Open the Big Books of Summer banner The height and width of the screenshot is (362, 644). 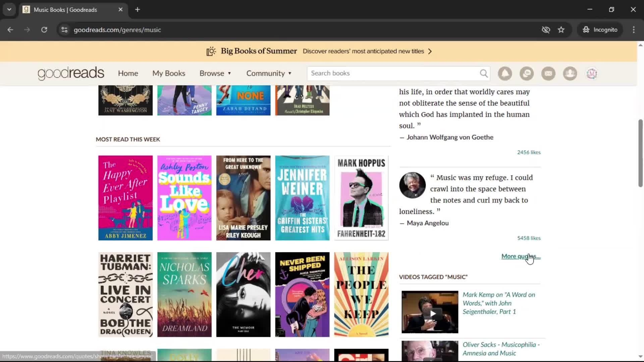point(319,51)
